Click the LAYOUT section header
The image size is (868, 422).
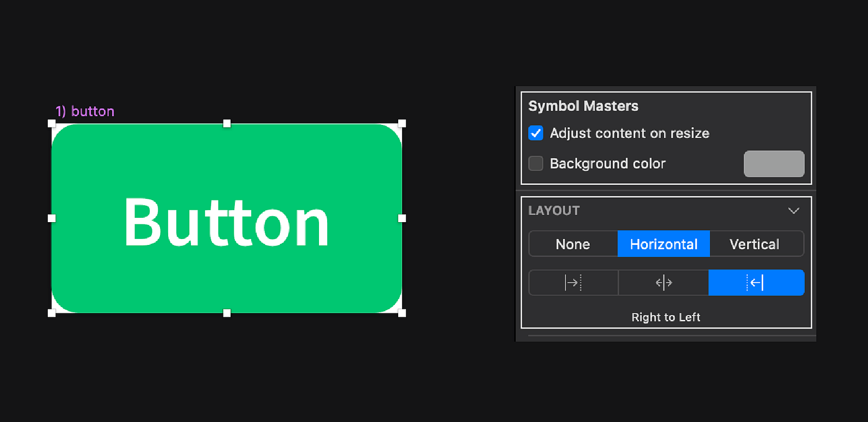(554, 211)
